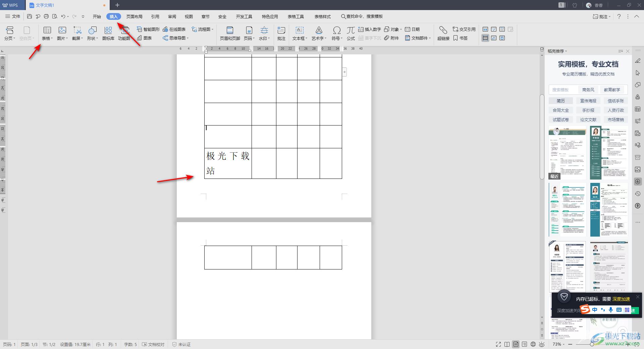Open the 表格 (Table) insert tool
644x349 pixels.
(47, 33)
